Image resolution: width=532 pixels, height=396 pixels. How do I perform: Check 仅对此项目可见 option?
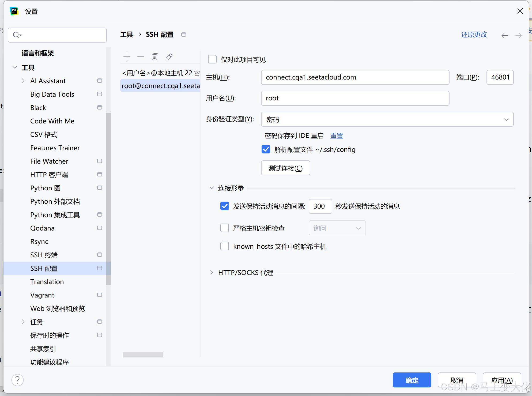pos(212,59)
